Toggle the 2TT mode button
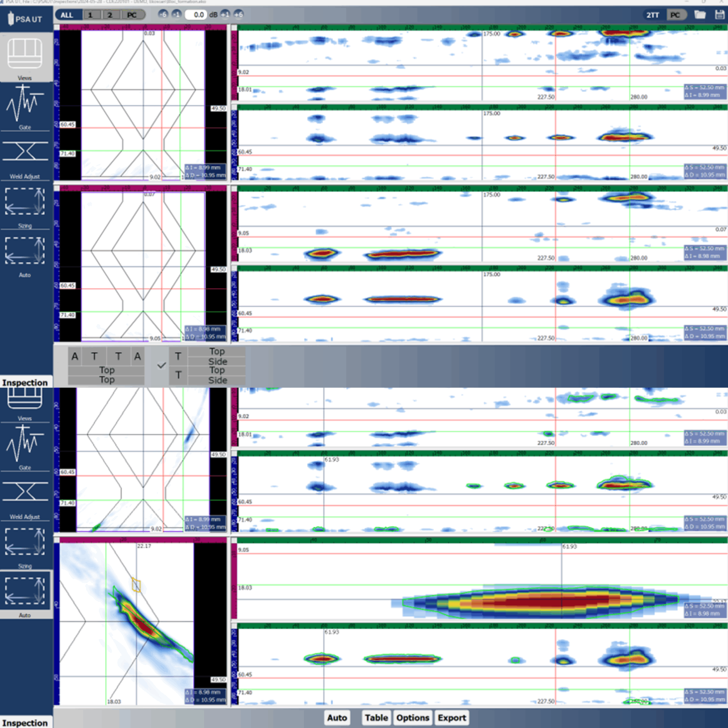 [653, 15]
